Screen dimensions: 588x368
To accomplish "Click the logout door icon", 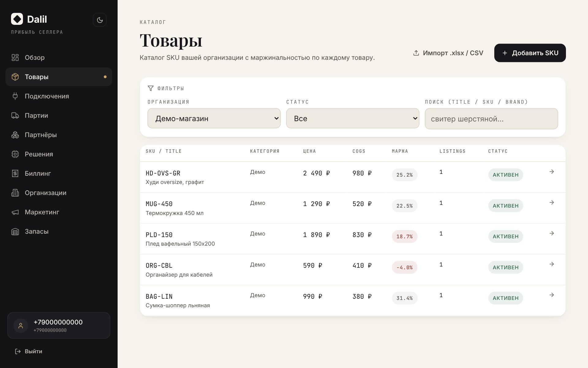I will 18,351.
